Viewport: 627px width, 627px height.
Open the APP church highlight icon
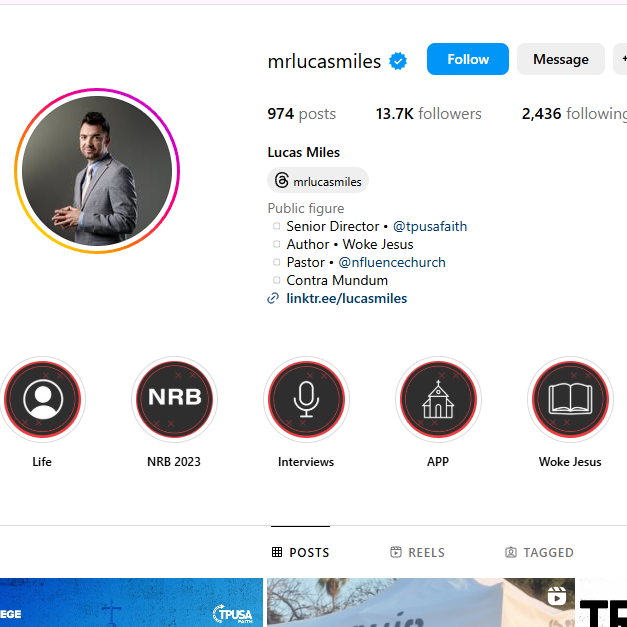(x=438, y=399)
